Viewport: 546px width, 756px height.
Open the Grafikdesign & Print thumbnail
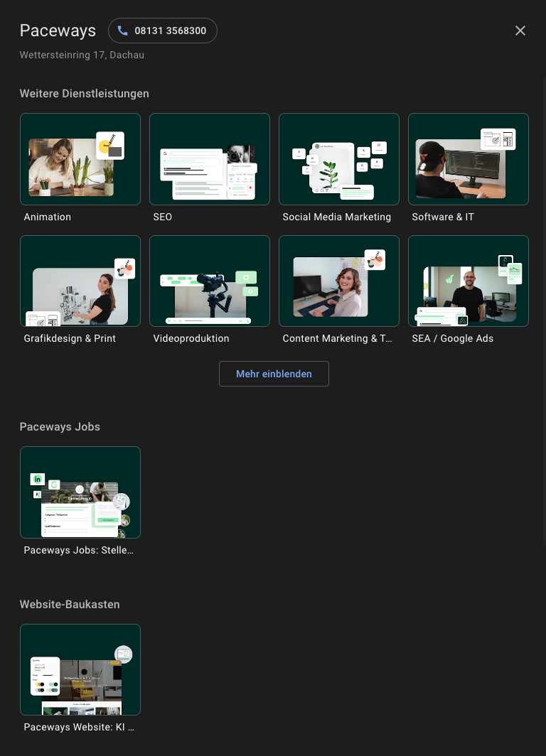pyautogui.click(x=80, y=281)
